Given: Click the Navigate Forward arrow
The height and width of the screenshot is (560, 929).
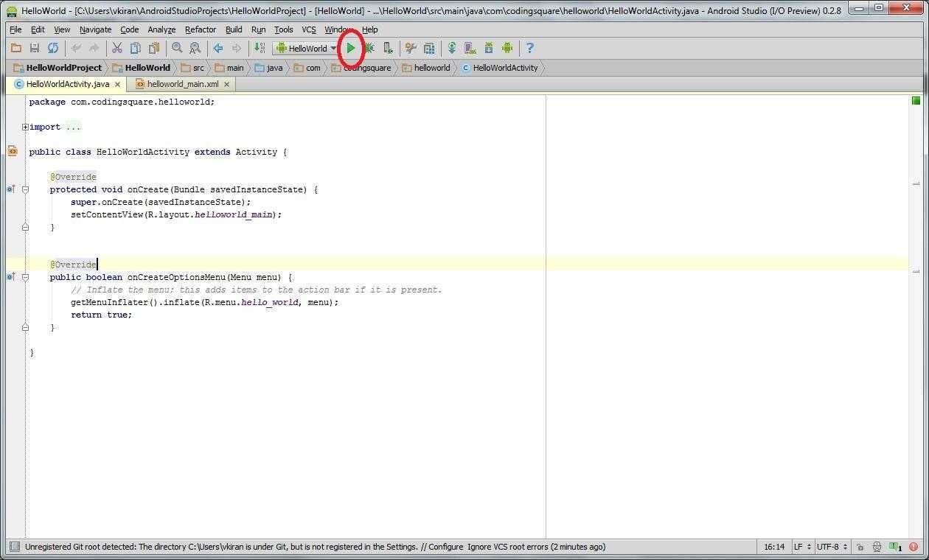Looking at the screenshot, I should (236, 48).
